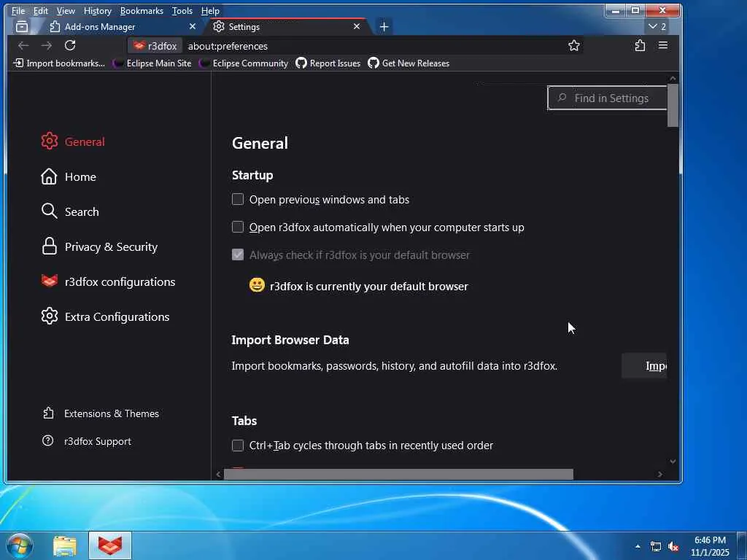Open the recent tabs view icon

[x=22, y=27]
